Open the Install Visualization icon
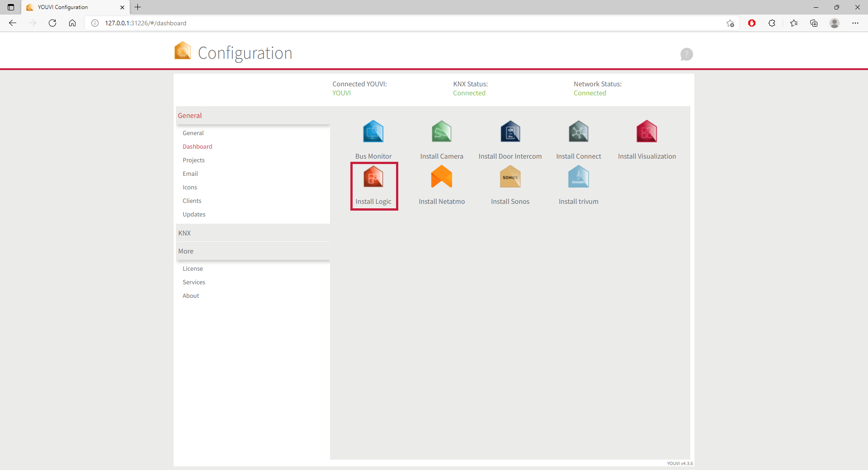 click(647, 132)
